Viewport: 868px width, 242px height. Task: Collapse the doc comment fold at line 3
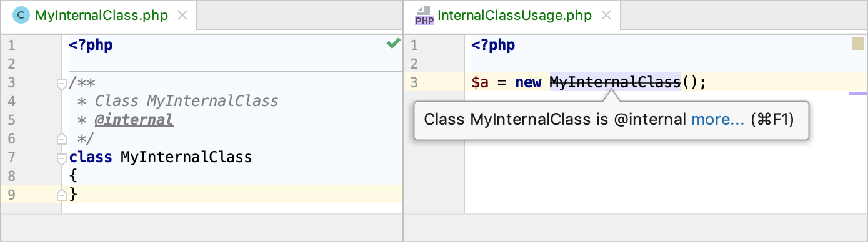pos(61,82)
